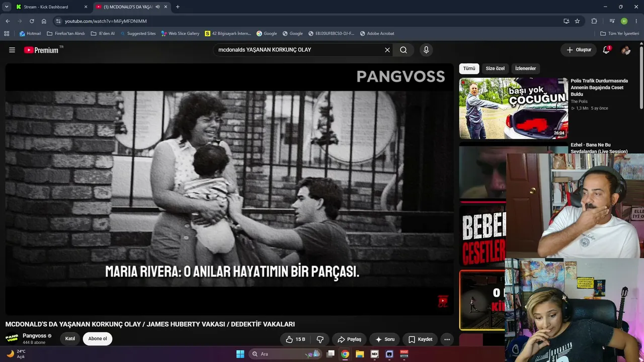The height and width of the screenshot is (362, 644).
Task: Click the Oluştur create button
Action: [x=579, y=50]
